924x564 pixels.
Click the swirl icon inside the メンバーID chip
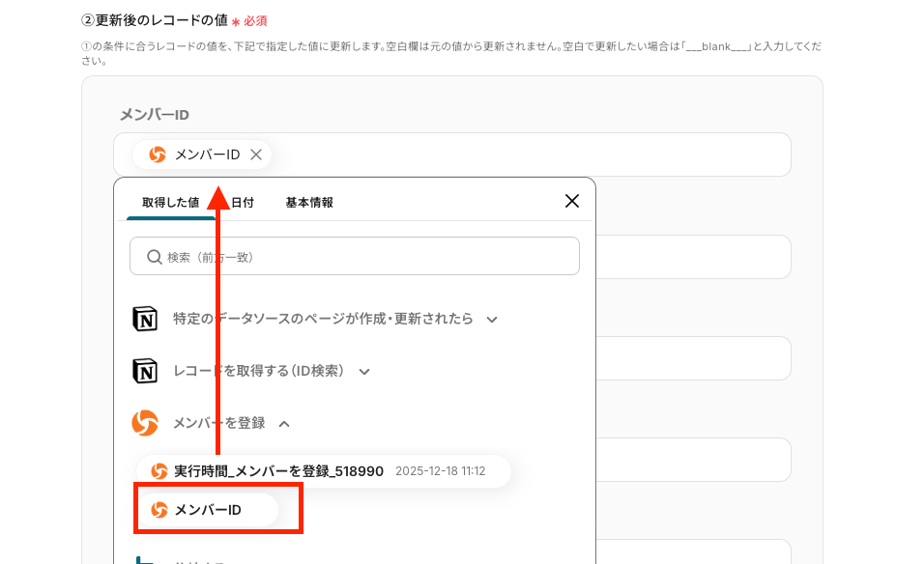coord(158,155)
